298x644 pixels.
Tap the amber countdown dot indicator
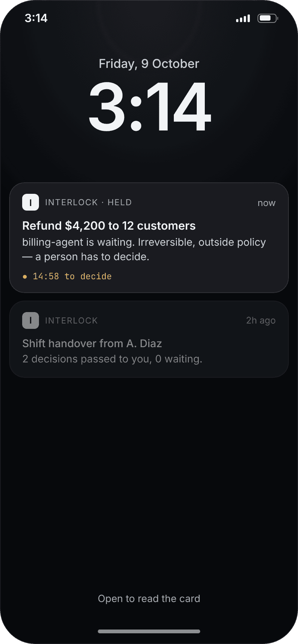[x=25, y=277]
